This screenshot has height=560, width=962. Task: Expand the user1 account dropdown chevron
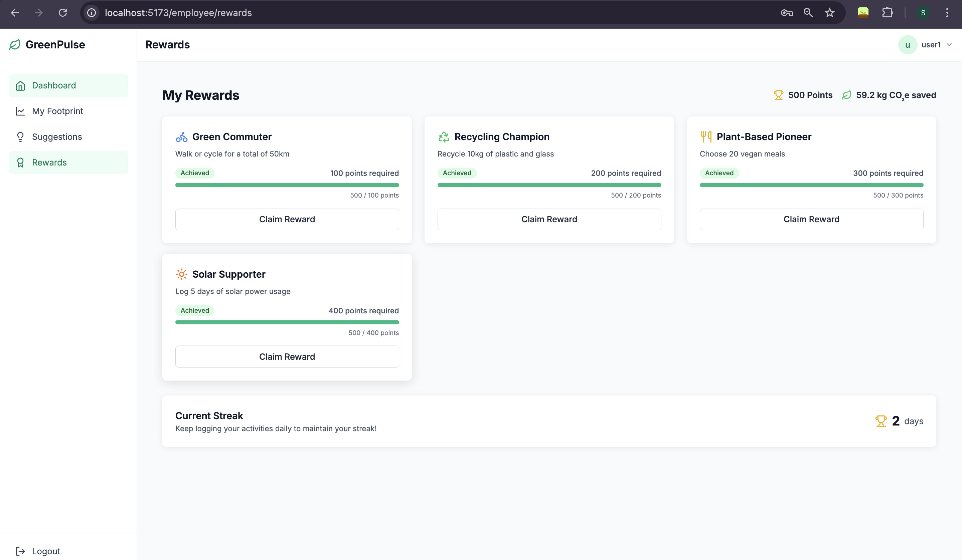tap(949, 45)
